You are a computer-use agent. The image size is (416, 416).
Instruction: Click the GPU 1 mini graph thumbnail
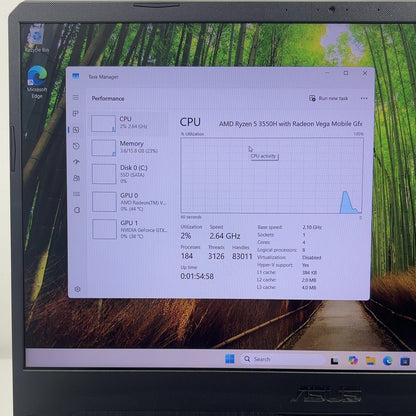104,229
